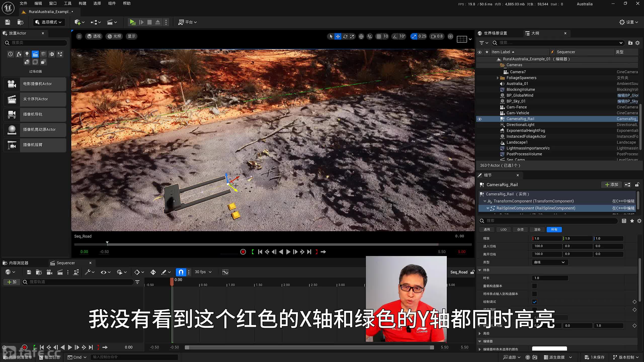This screenshot has width=644, height=362.
Task: Click the white spline color swatch
Action: (x=549, y=349)
